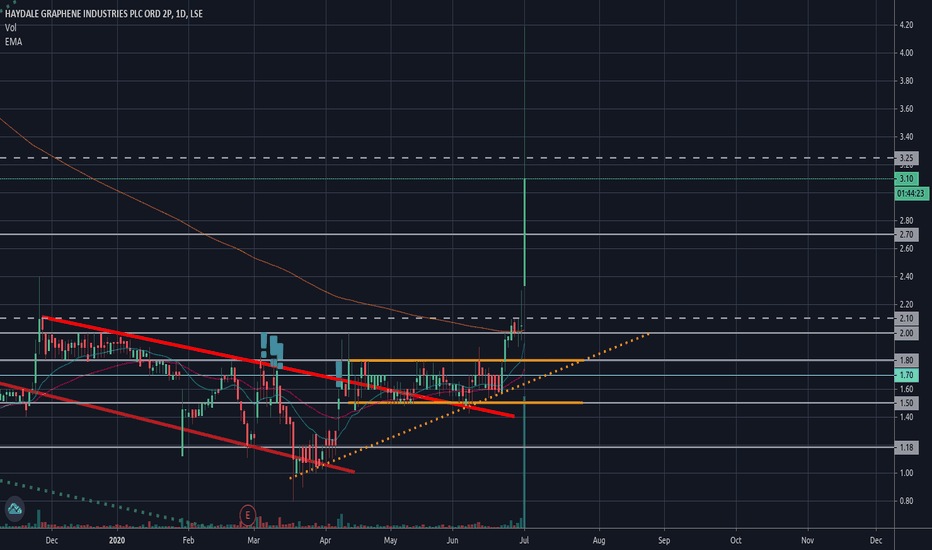932x550 pixels.
Task: Click the 3.25 dashed line price label
Action: coord(906,158)
